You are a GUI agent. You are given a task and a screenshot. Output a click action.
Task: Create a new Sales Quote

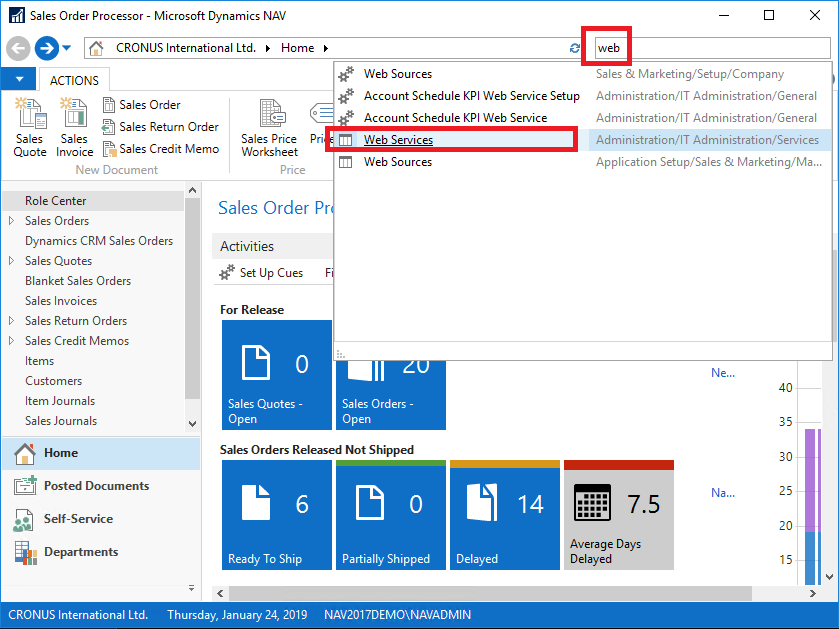pos(30,128)
